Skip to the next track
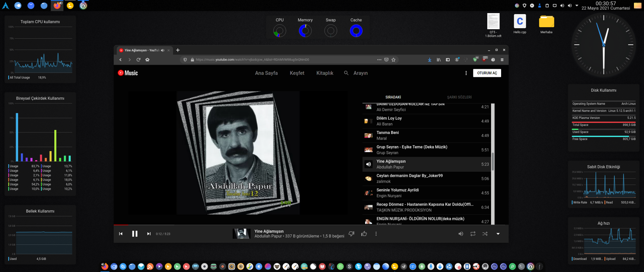Image resolution: width=644 pixels, height=272 pixels. coord(149,234)
